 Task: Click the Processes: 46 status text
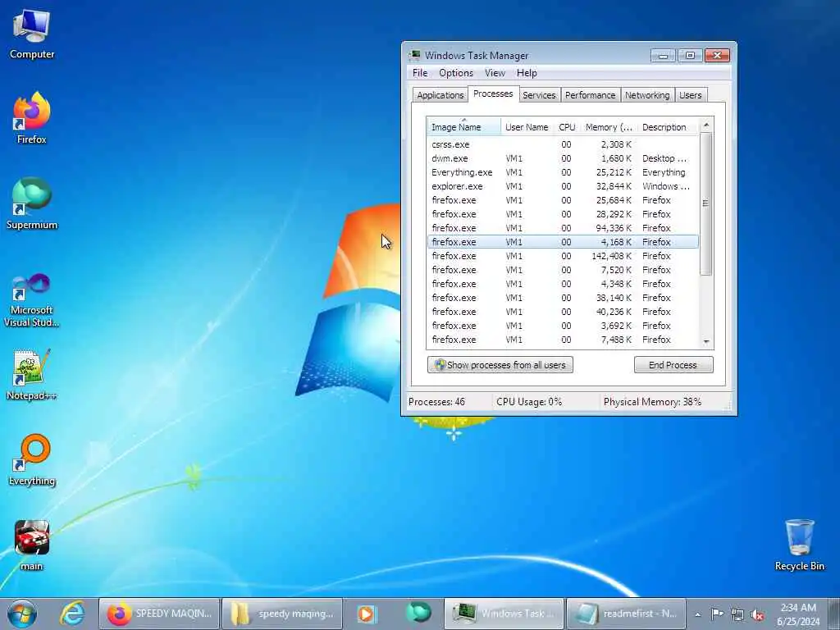pyautogui.click(x=436, y=402)
